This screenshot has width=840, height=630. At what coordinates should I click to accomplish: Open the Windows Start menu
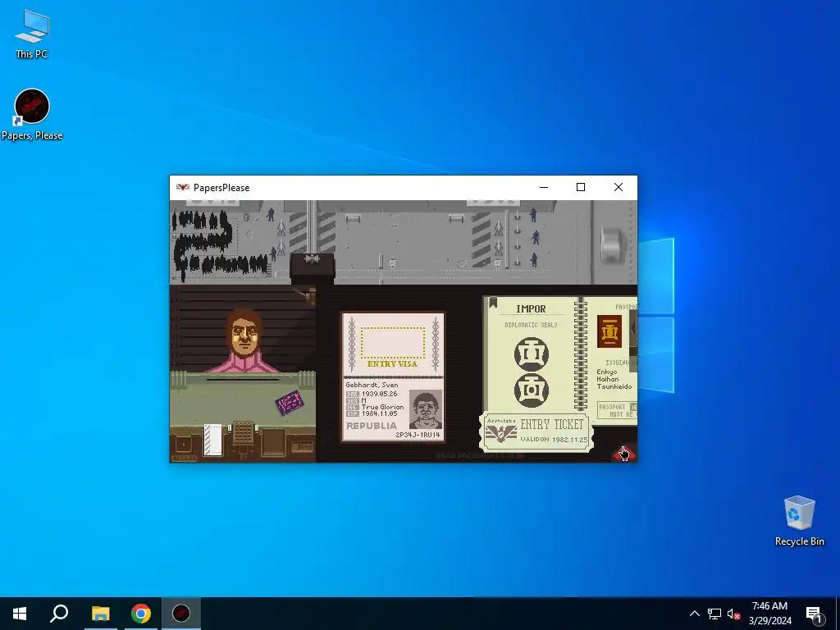(20, 614)
